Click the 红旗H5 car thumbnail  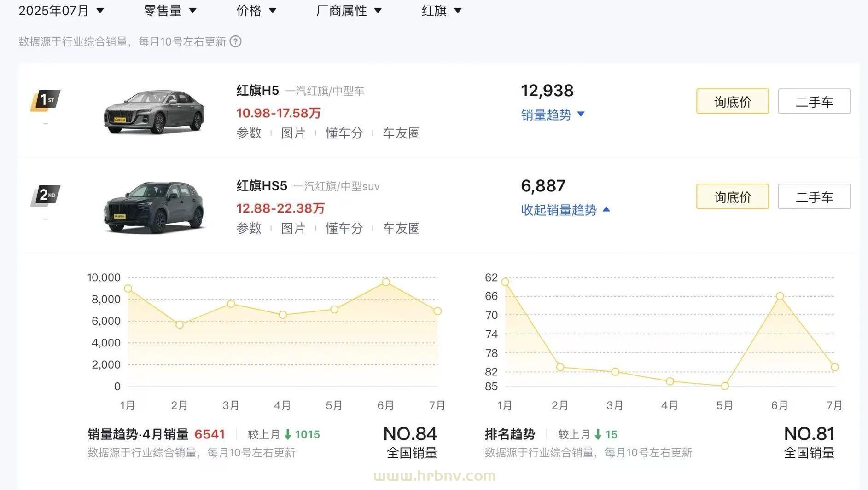pos(154,112)
